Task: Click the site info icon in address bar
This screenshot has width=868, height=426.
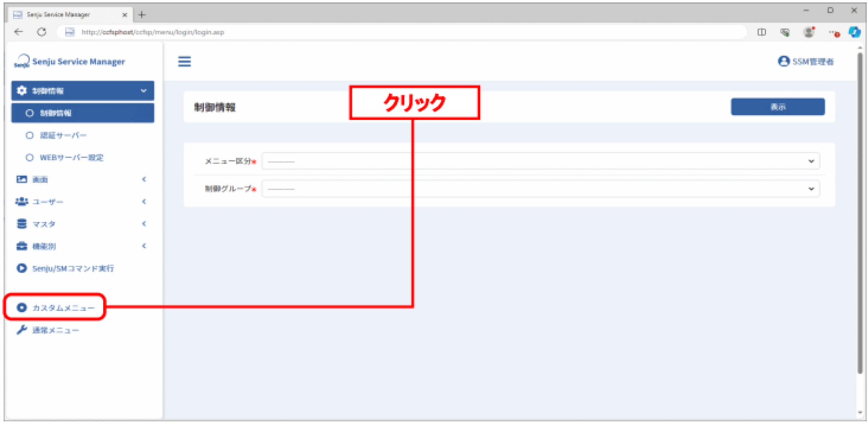Action: pos(70,32)
